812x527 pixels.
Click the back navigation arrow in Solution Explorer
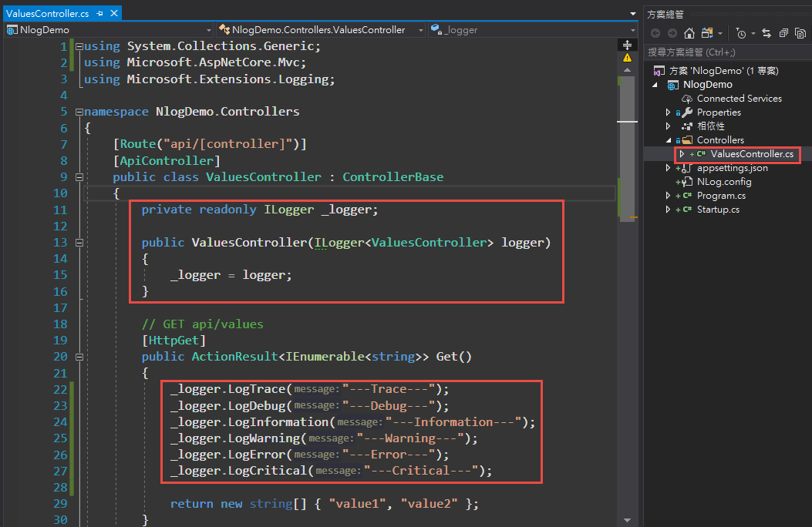coord(656,33)
